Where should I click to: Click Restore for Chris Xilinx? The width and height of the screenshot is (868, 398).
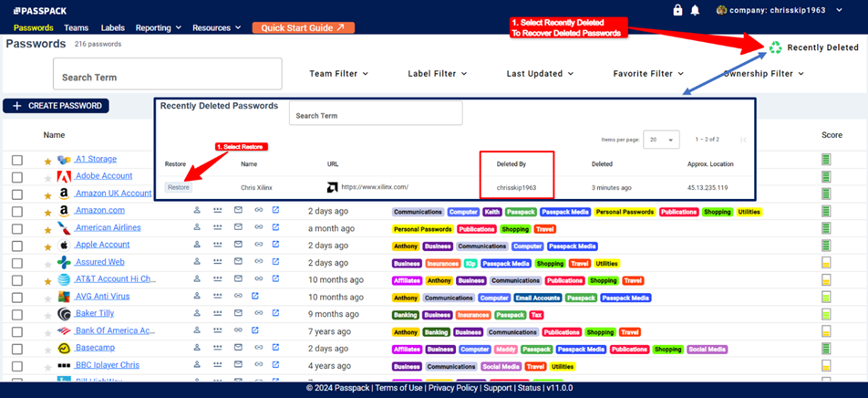(x=179, y=187)
